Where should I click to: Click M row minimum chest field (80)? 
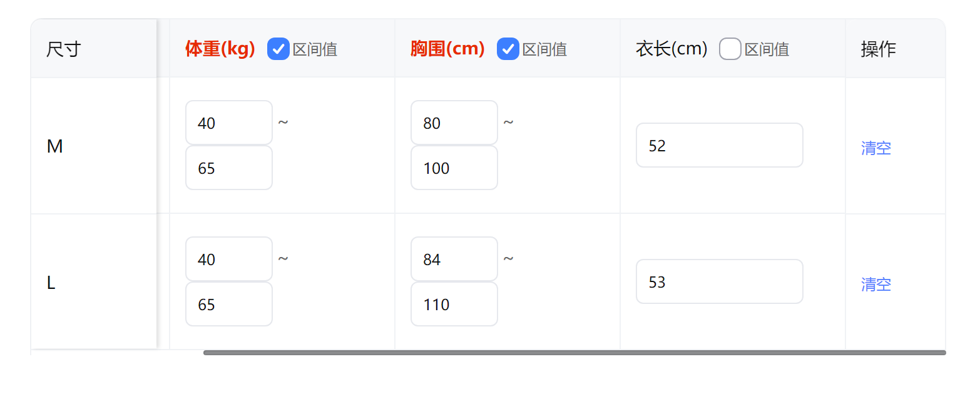tap(454, 123)
